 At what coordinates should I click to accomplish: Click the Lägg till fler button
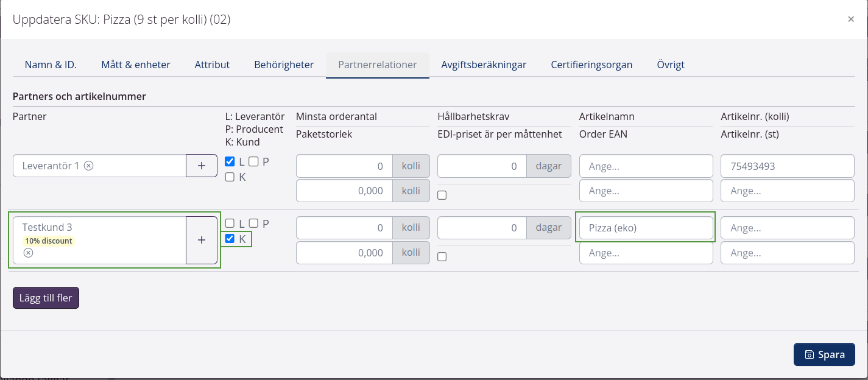[x=46, y=298]
